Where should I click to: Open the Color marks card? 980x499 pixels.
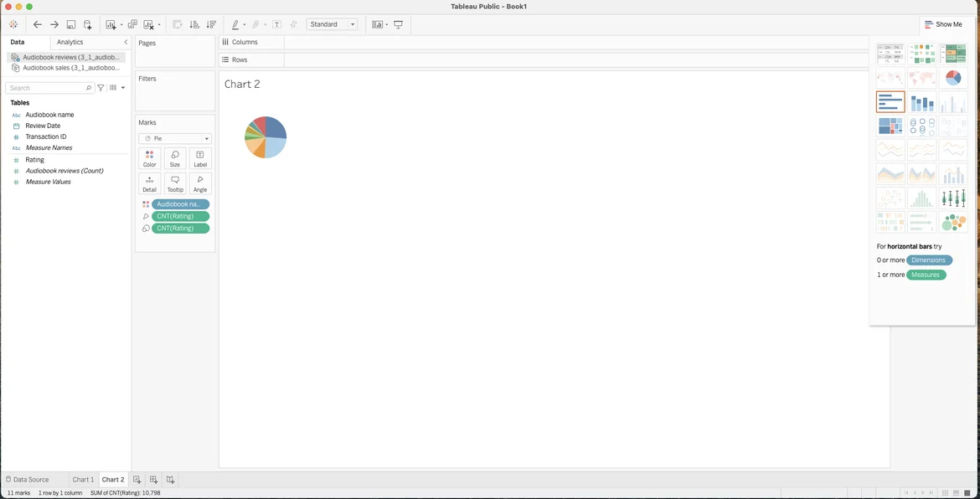(150, 159)
